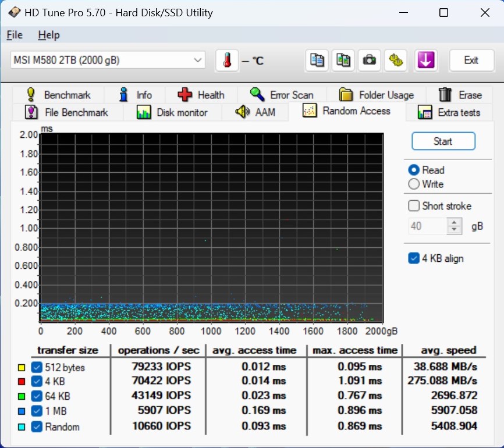The width and height of the screenshot is (504, 448).
Task: Open the Benchmark tab
Action: coord(58,95)
